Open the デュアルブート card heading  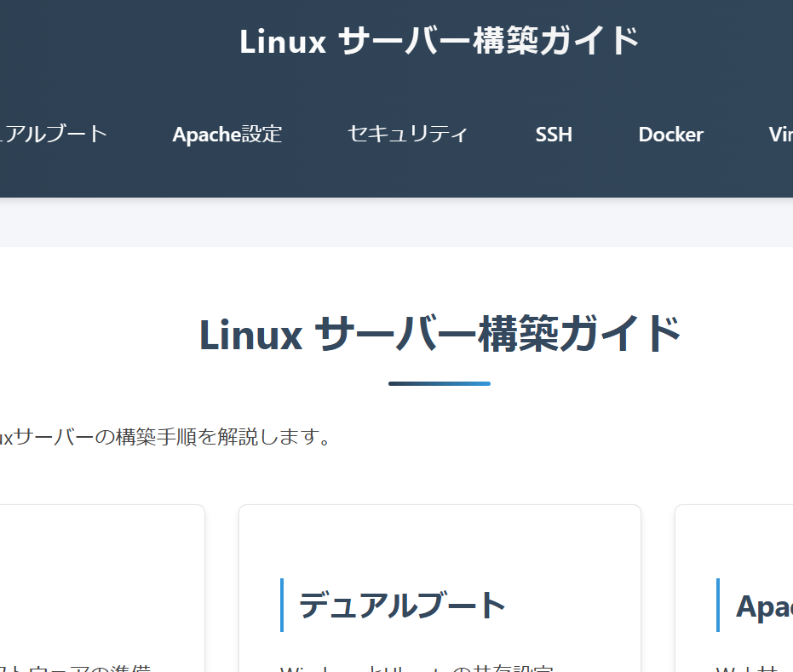click(x=402, y=606)
